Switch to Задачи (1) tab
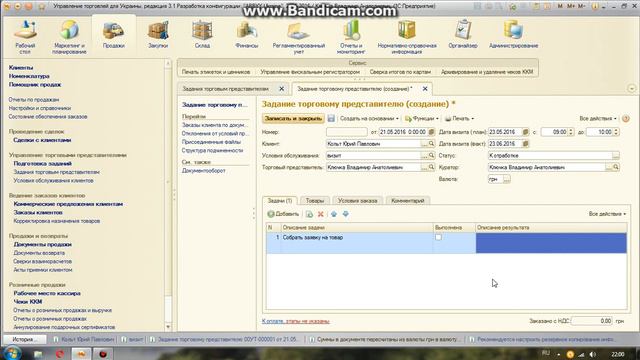The image size is (640, 360). (x=280, y=200)
